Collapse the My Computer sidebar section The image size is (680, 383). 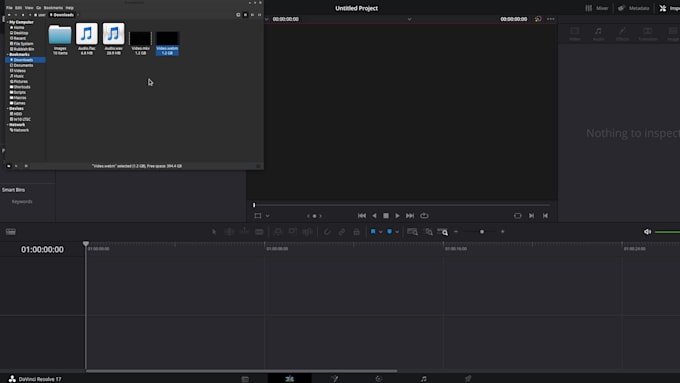(x=7, y=22)
